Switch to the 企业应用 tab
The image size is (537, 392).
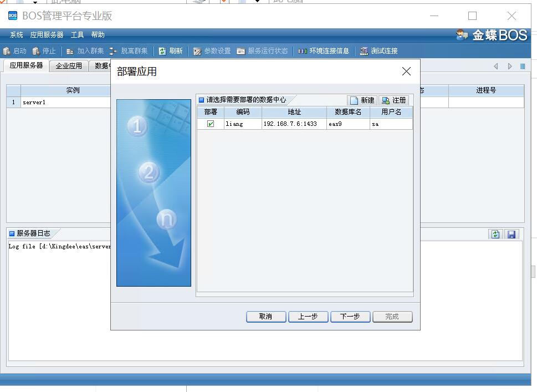click(x=69, y=66)
